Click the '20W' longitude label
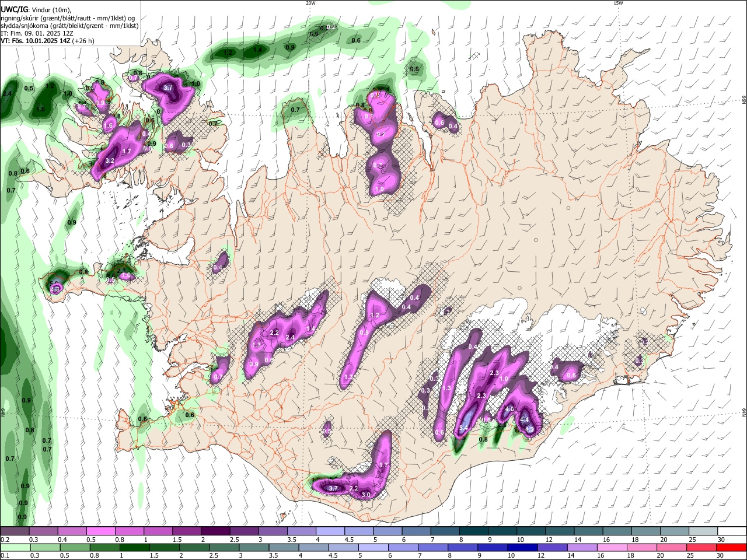 (310, 3)
